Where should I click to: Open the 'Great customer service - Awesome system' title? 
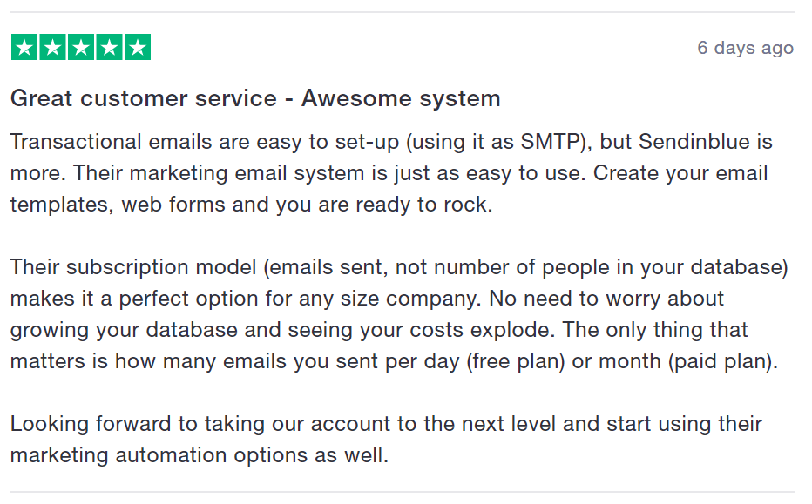255,98
